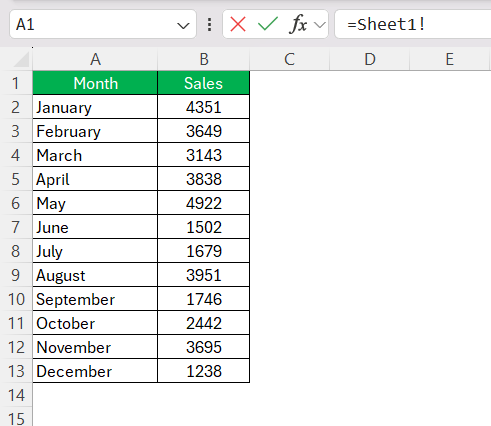Select the January cell
491x426 pixels.
(95, 107)
